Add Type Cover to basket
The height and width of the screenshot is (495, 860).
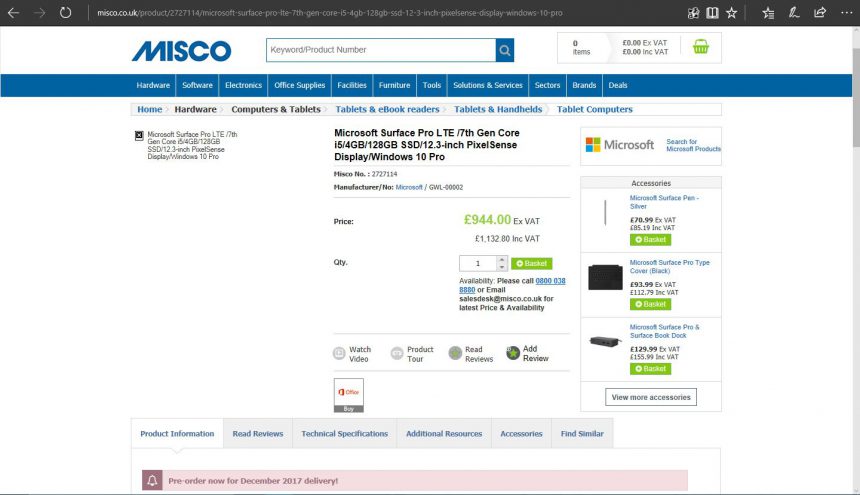tap(650, 304)
